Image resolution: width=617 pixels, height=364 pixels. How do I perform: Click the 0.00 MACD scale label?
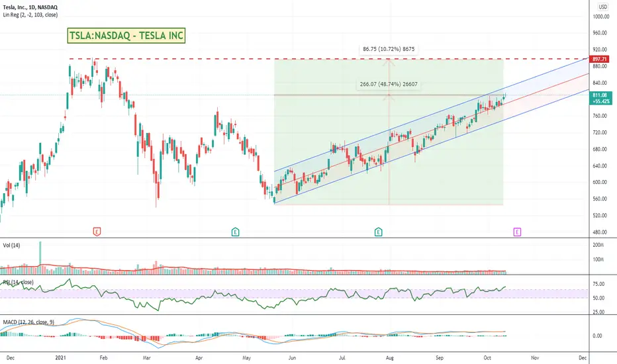point(597,336)
